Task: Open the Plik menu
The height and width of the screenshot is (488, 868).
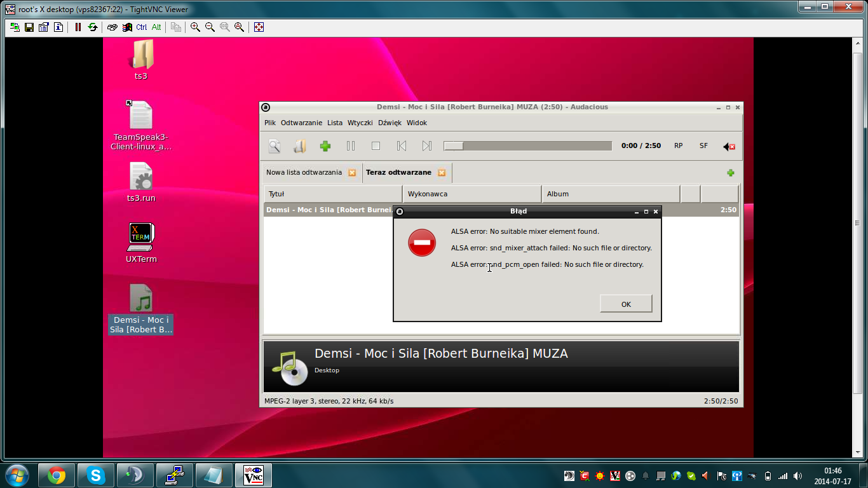Action: [270, 123]
